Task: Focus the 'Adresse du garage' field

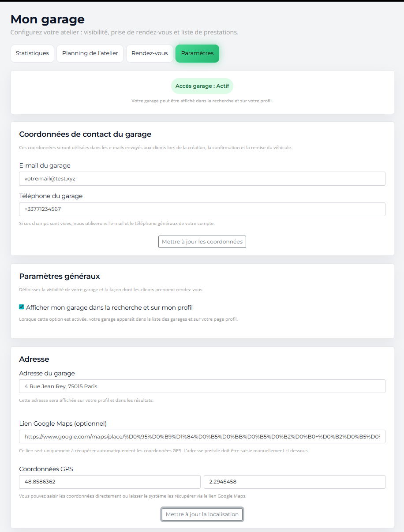Action: [202, 386]
